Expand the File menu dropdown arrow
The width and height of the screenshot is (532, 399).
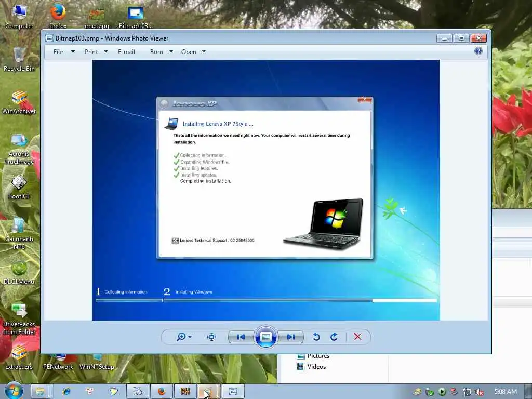(x=73, y=51)
